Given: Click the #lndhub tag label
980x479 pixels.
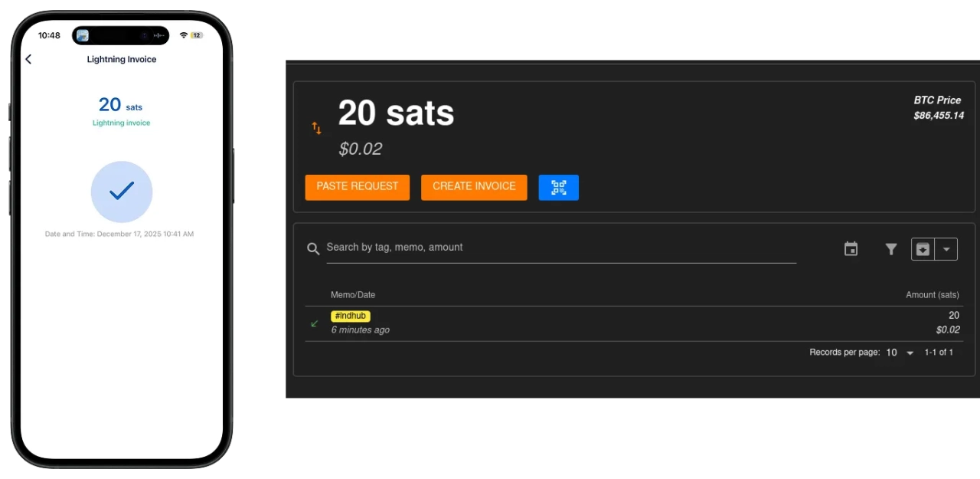Looking at the screenshot, I should tap(351, 316).
